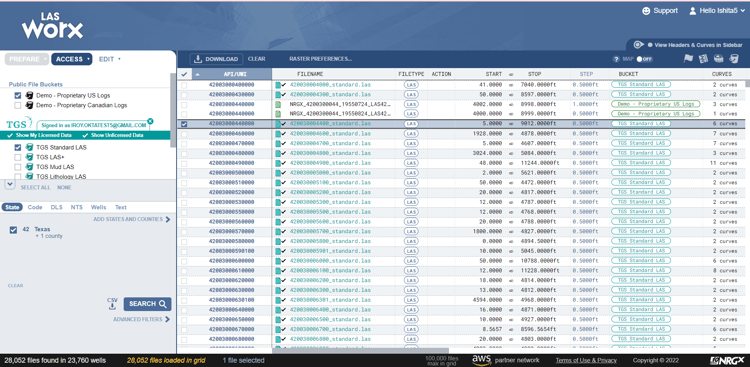Close the TGS signed-in banner
Image resolution: width=750 pixels, height=367 pixels.
pyautogui.click(x=150, y=121)
